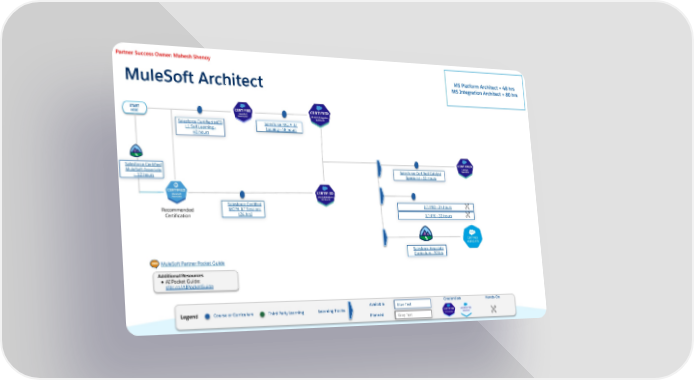Image resolution: width=694 pixels, height=380 pixels.
Task: Select the first dark Certified badge on the top path
Action: pyautogui.click(x=243, y=112)
